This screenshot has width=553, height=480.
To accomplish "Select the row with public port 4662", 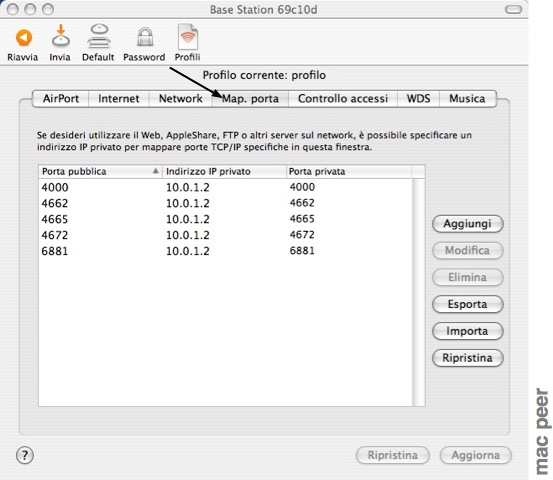I will (225, 203).
